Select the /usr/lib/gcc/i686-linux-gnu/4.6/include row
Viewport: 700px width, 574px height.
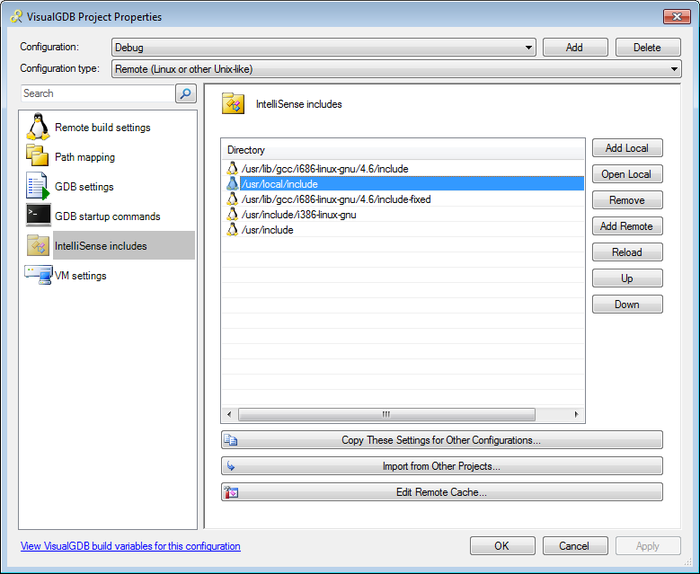pyautogui.click(x=403, y=168)
